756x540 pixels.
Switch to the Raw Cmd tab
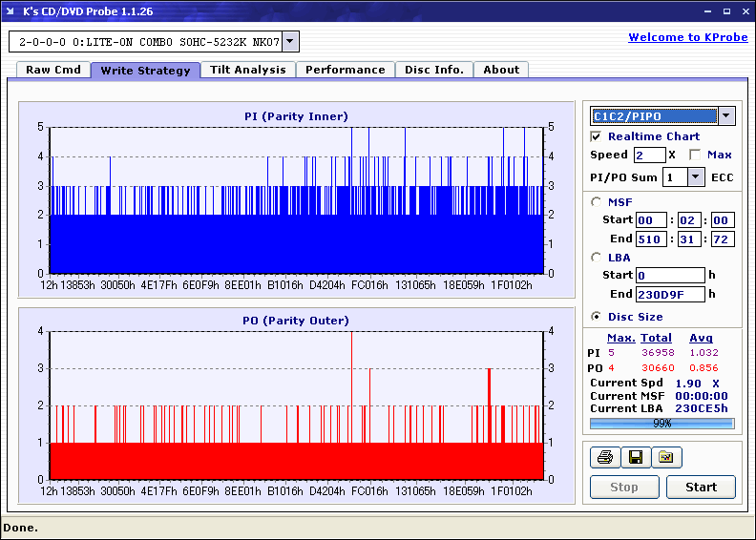[x=53, y=70]
